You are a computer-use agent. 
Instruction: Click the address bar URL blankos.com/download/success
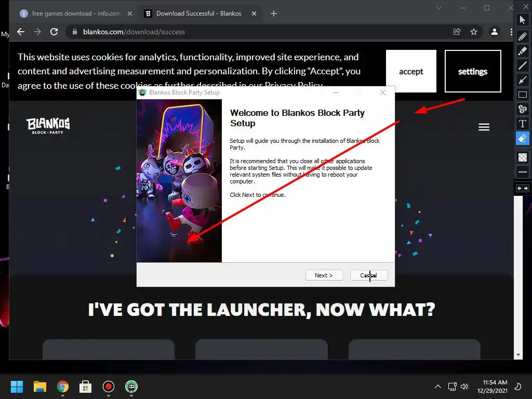[134, 32]
